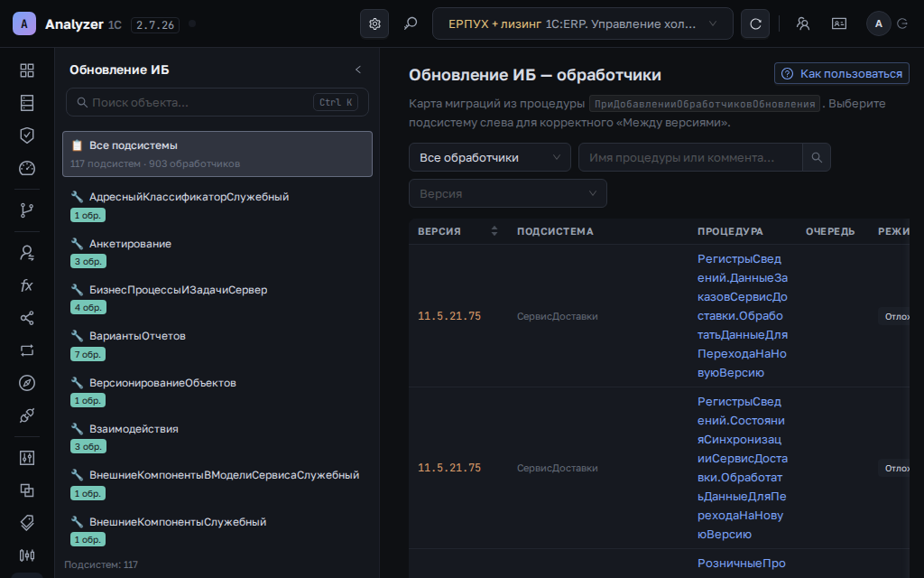Open the users icon in header
Viewport: 924px width, 578px height.
(803, 23)
